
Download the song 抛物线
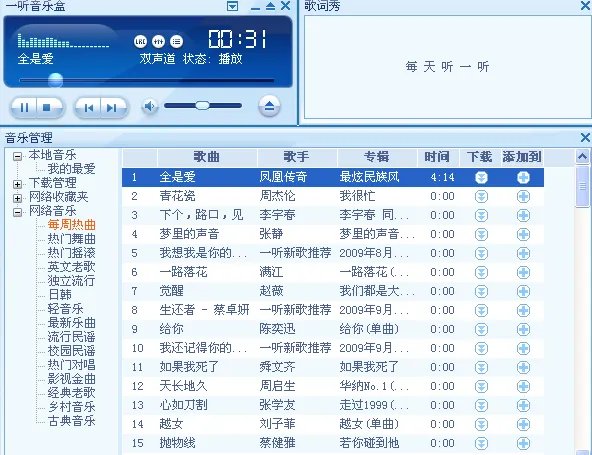[481, 443]
